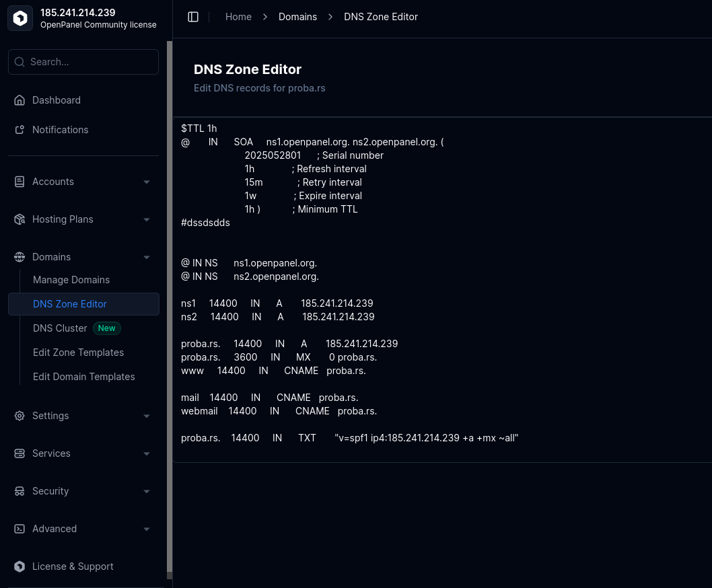Screen dimensions: 712x588
Task: Click the Security incognito icon
Action: [20, 491]
